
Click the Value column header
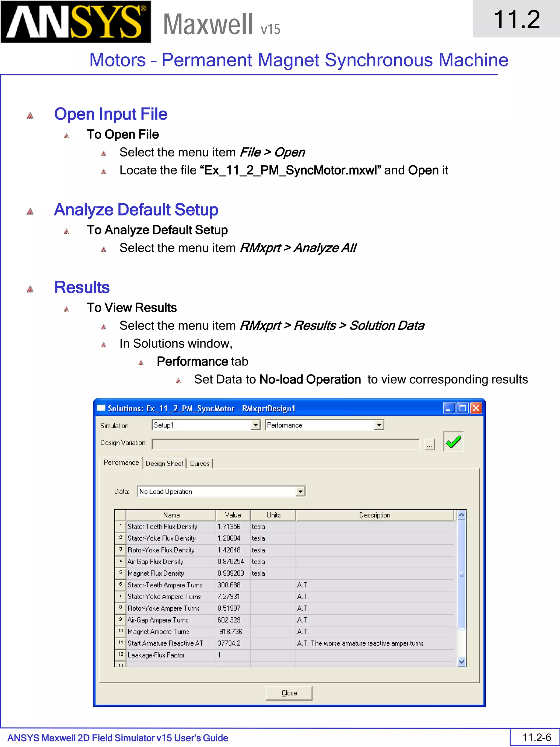(x=233, y=515)
